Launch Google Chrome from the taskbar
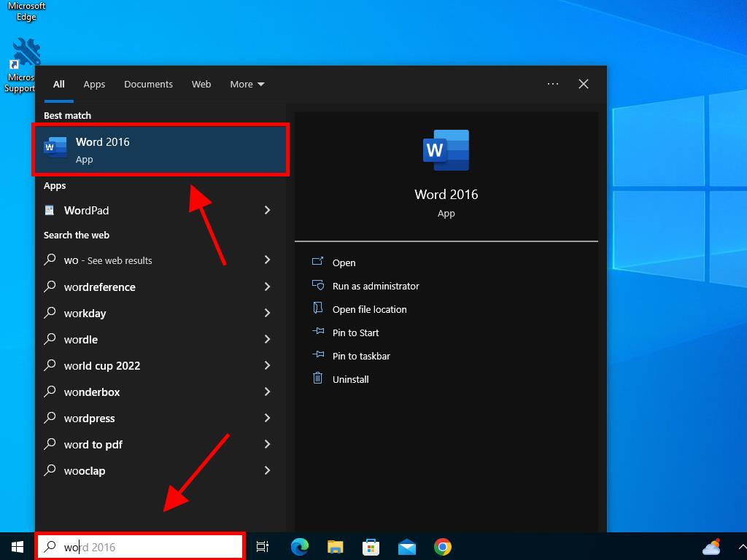The image size is (747, 560). [442, 547]
